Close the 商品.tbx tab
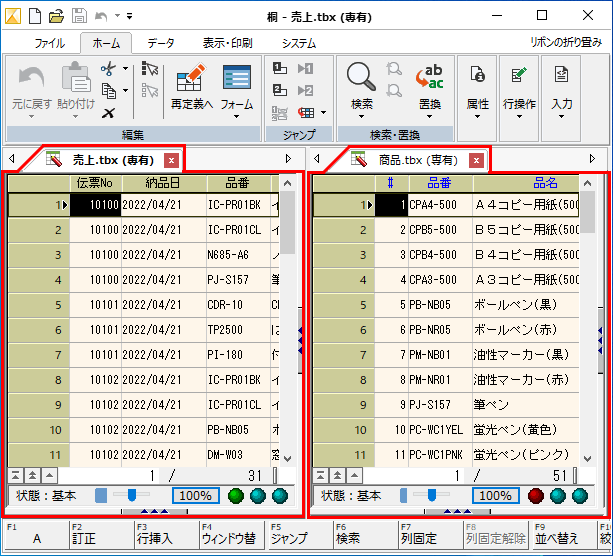Image resolution: width=613 pixels, height=556 pixels. (476, 160)
